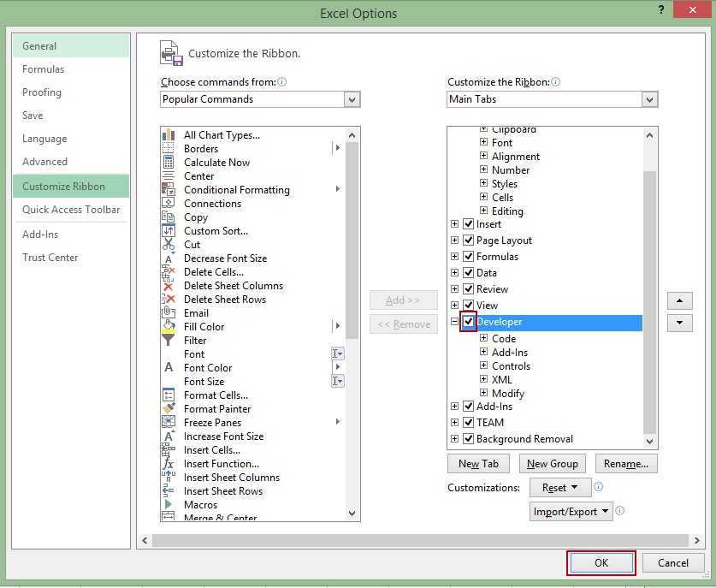Click the Center alignment command icon

169,176
